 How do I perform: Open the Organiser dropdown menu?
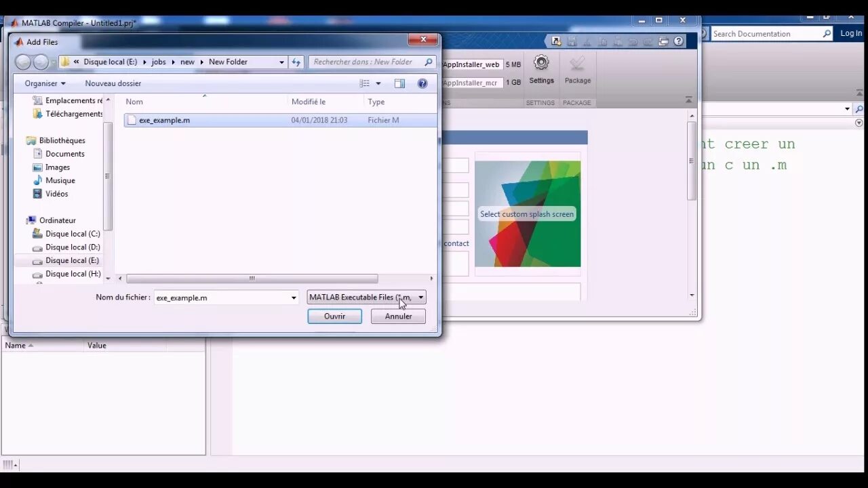tap(45, 83)
